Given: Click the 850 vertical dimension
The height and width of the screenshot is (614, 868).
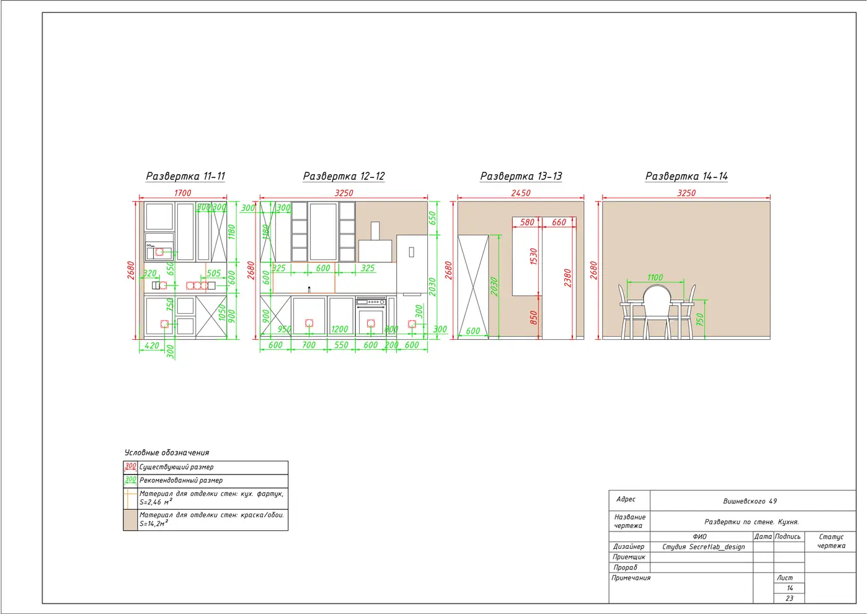Looking at the screenshot, I should (x=533, y=318).
